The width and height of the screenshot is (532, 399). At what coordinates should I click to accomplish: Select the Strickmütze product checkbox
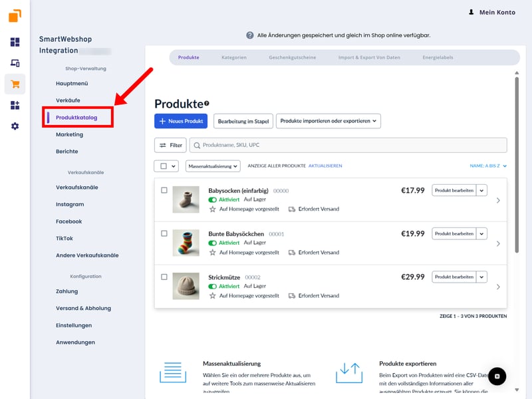point(164,277)
